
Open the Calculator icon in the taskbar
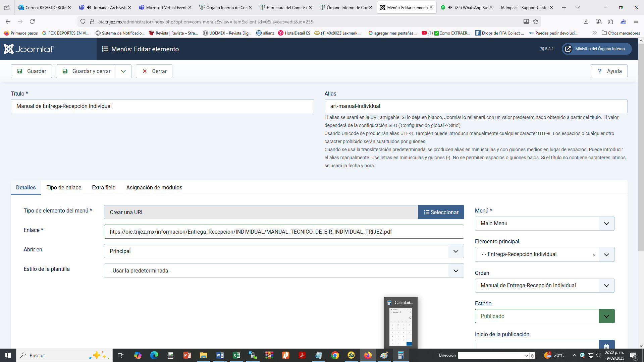click(x=400, y=355)
